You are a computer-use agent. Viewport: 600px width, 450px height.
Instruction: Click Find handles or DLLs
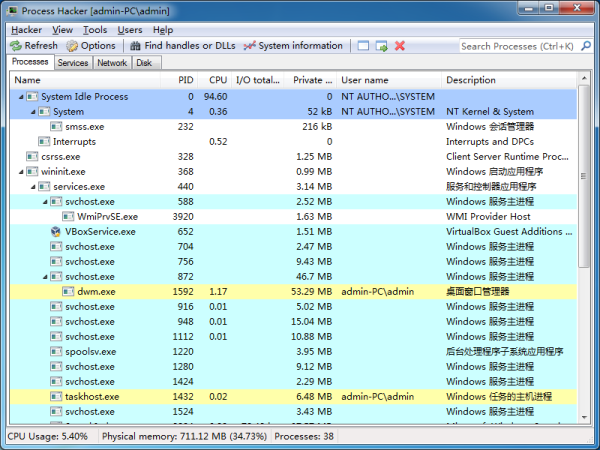(x=181, y=46)
